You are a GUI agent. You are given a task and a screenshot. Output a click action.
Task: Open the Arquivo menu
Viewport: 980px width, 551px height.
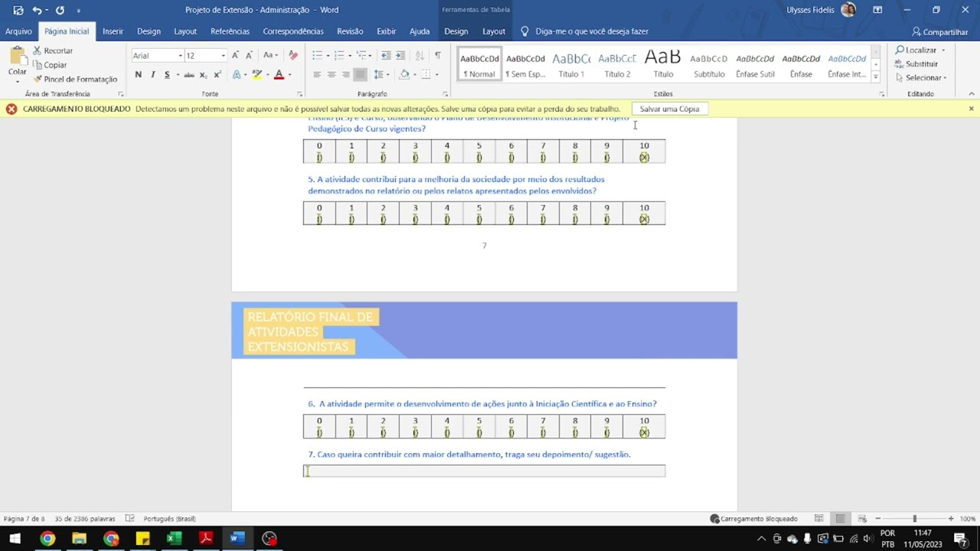(x=18, y=31)
